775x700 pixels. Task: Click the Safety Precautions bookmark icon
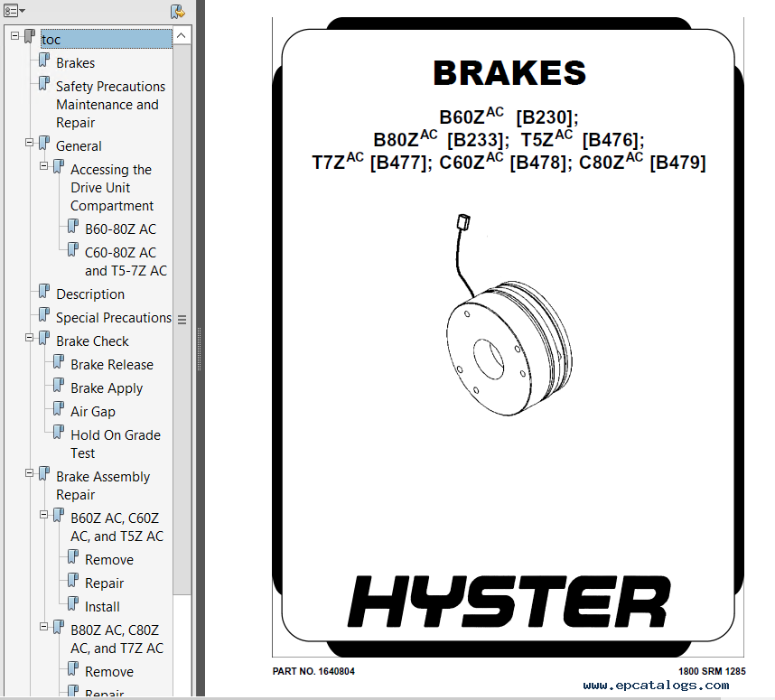click(44, 83)
